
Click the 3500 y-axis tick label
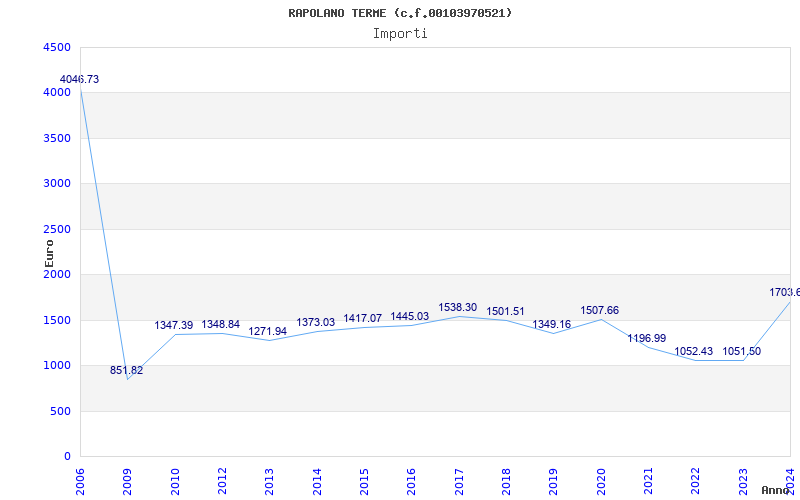click(x=57, y=138)
